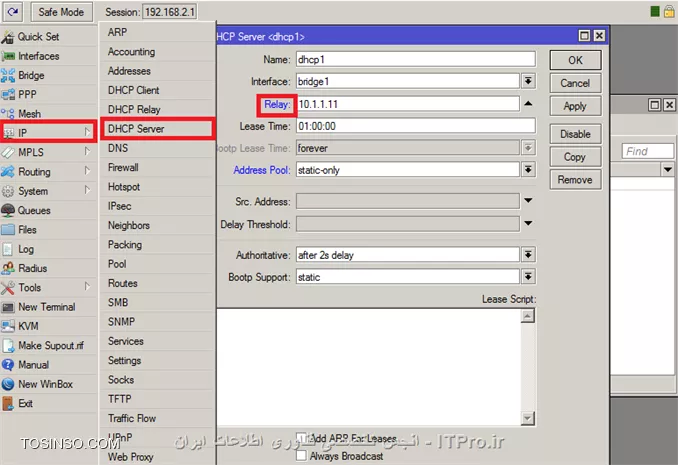Open the Log icon
The image size is (678, 465).
point(8,249)
